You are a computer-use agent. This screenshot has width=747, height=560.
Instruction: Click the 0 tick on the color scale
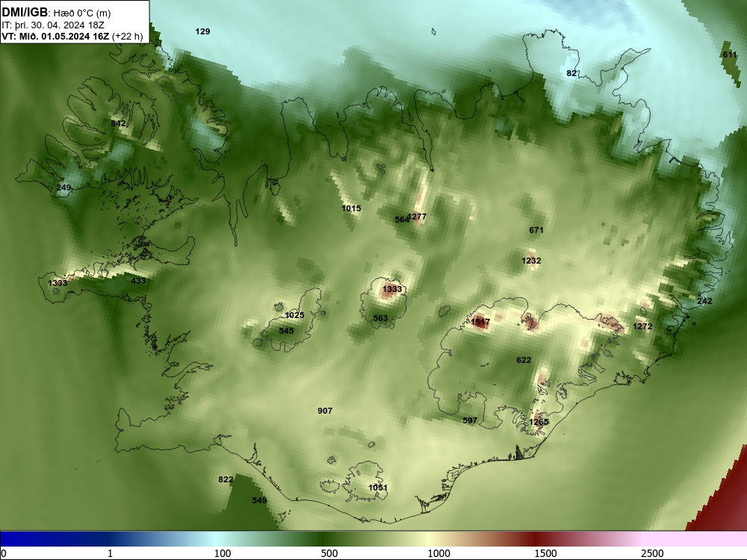tap(4, 553)
